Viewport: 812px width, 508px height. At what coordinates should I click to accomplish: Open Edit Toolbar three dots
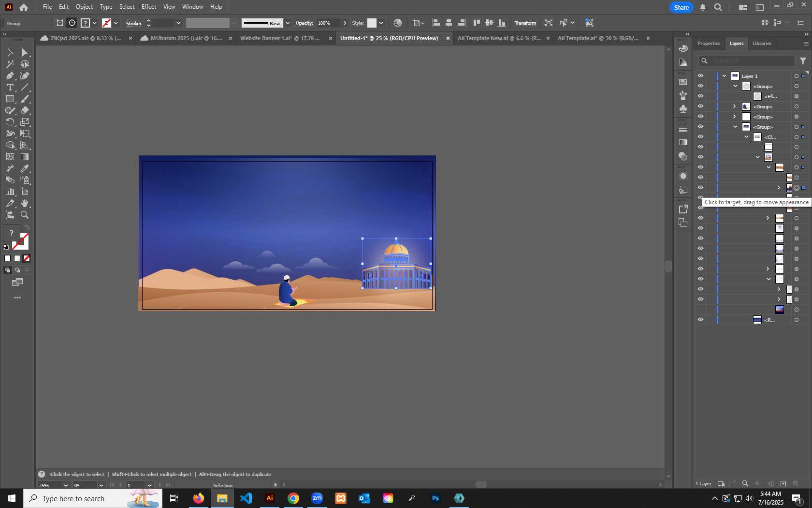pyautogui.click(x=17, y=298)
